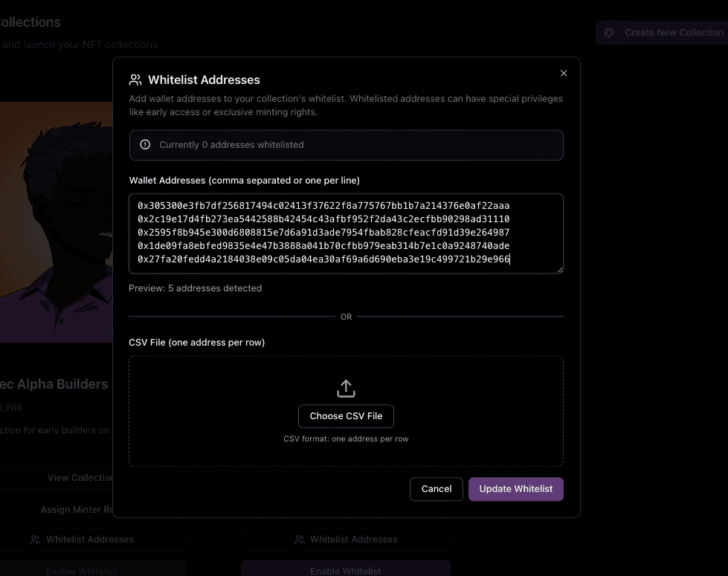Click the Collections page heading
Image resolution: width=728 pixels, height=576 pixels.
point(30,22)
